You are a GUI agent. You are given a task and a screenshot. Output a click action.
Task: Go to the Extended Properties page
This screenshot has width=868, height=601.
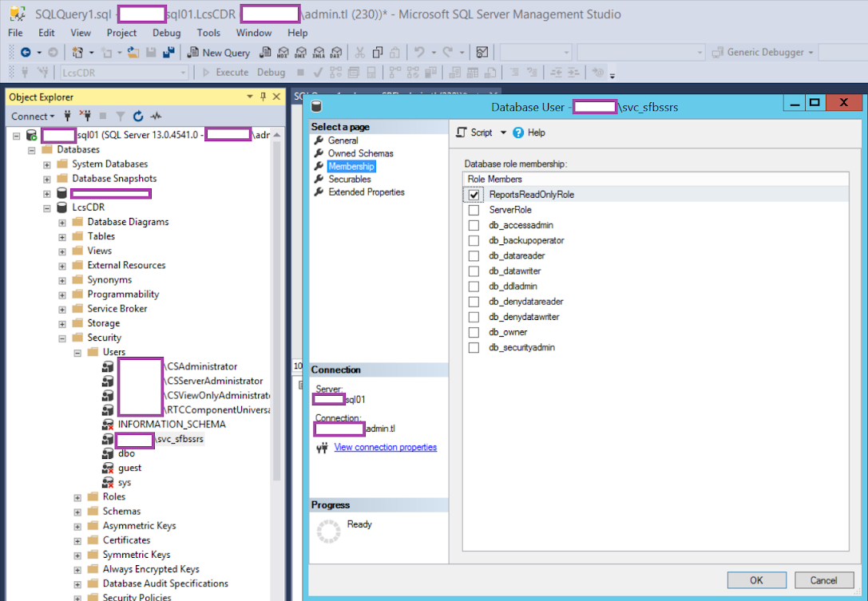click(x=367, y=192)
